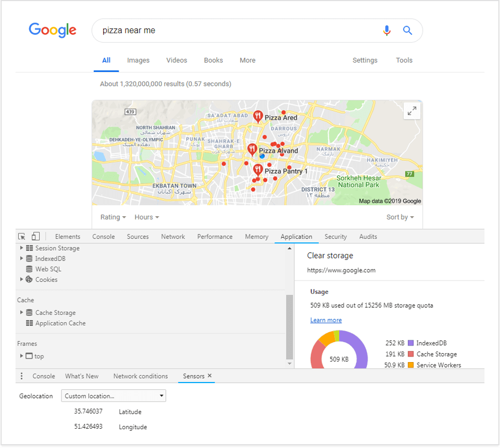Screen dimensions: 500x448
Task: Expand the Cache Storage section
Action: (21, 312)
